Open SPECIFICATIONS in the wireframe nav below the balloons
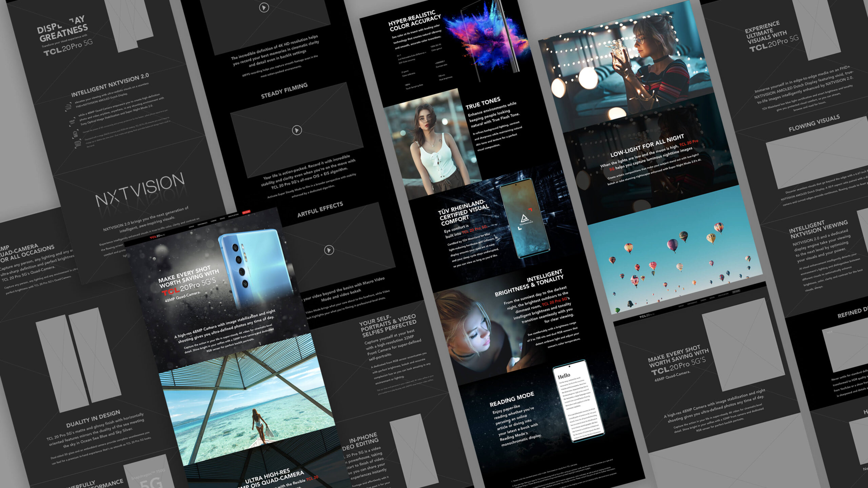Screen dimensions: 868x488 click(723, 294)
